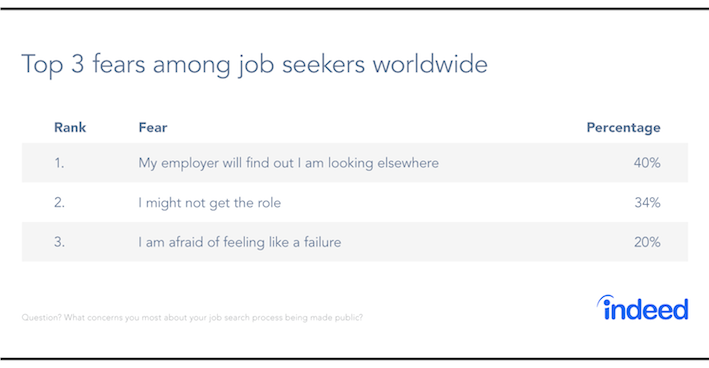The height and width of the screenshot is (368, 709).
Task: Click the Indeed logo
Action: point(643,308)
